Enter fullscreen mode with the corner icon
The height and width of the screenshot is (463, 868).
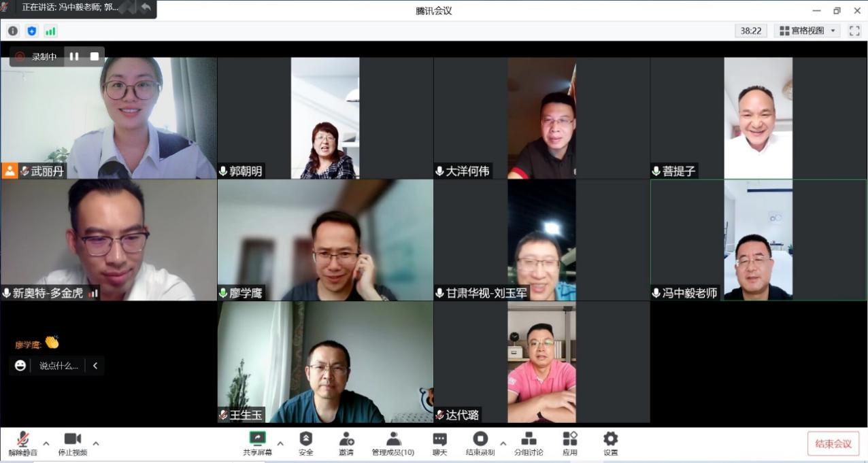854,31
